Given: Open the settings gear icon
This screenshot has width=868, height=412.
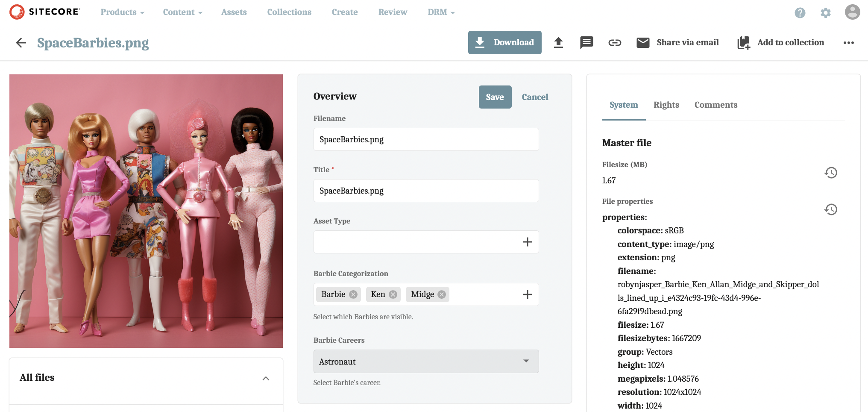Looking at the screenshot, I should (825, 12).
